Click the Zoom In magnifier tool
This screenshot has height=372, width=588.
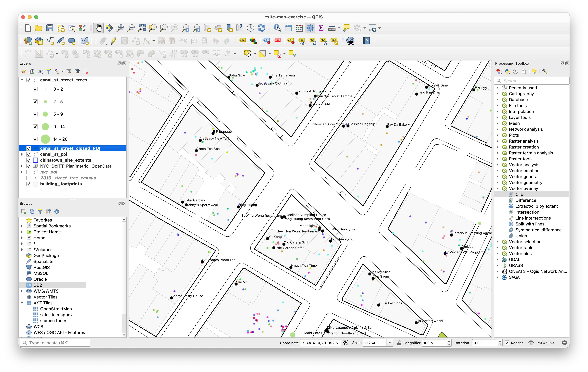click(120, 28)
